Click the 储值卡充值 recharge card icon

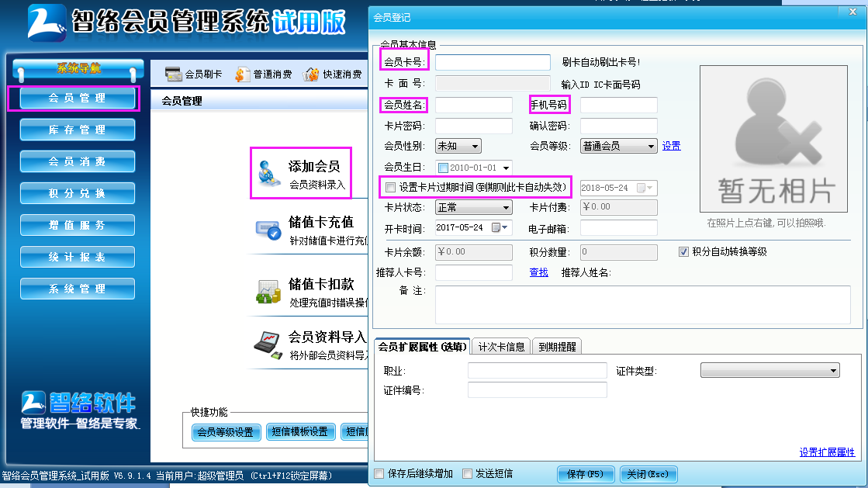[x=268, y=230]
